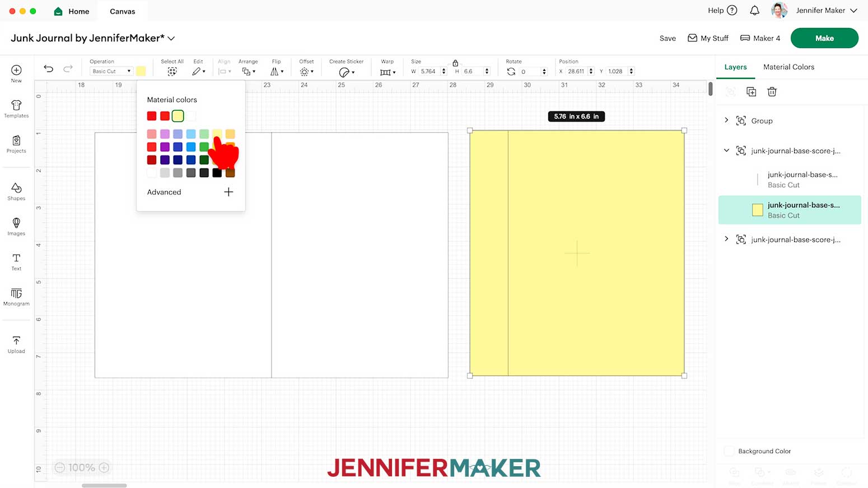The width and height of the screenshot is (868, 488).
Task: Switch to the Home tab
Action: pos(72,11)
